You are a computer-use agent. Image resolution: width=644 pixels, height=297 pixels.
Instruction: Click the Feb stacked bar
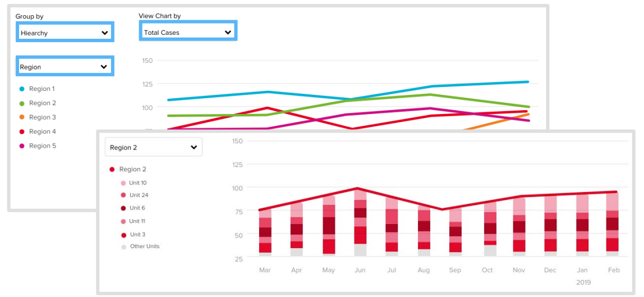click(612, 225)
